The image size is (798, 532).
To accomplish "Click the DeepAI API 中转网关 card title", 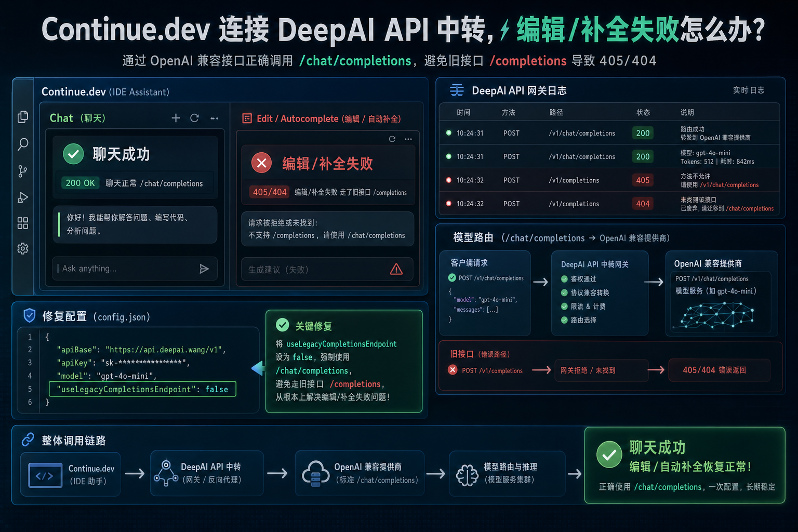I will point(595,264).
